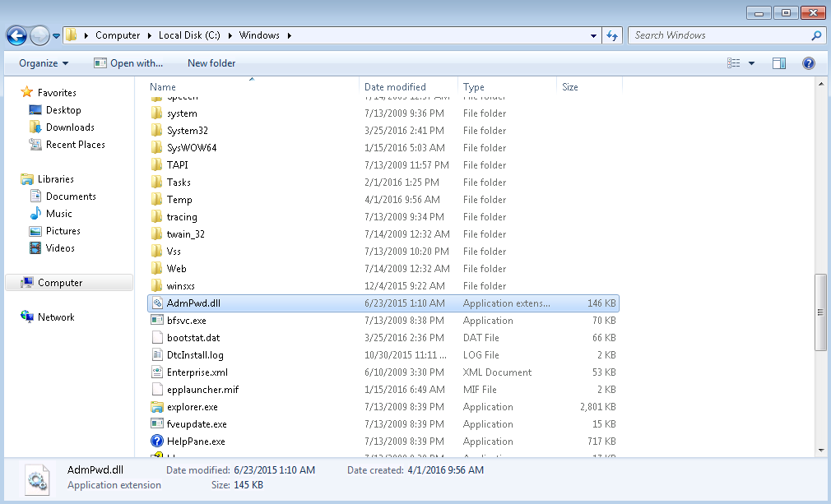Viewport: 831px width, 504px height.
Task: Select the TAPI folder icon
Action: pyautogui.click(x=156, y=164)
